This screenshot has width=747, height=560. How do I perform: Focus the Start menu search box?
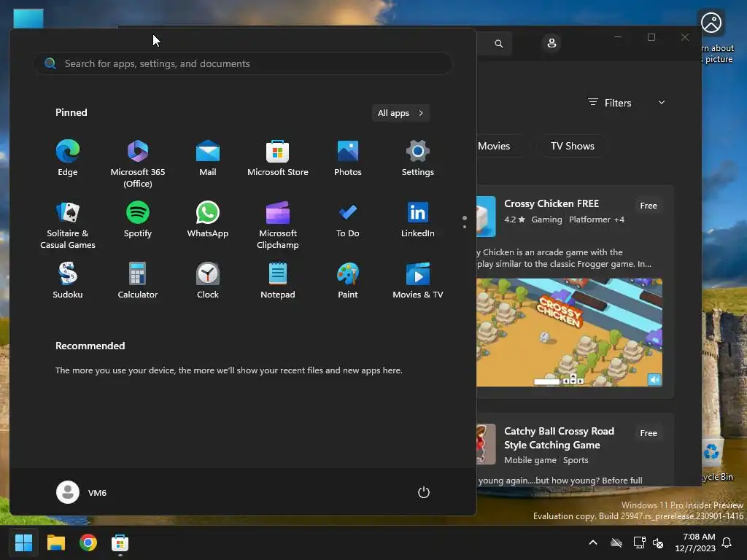point(243,63)
